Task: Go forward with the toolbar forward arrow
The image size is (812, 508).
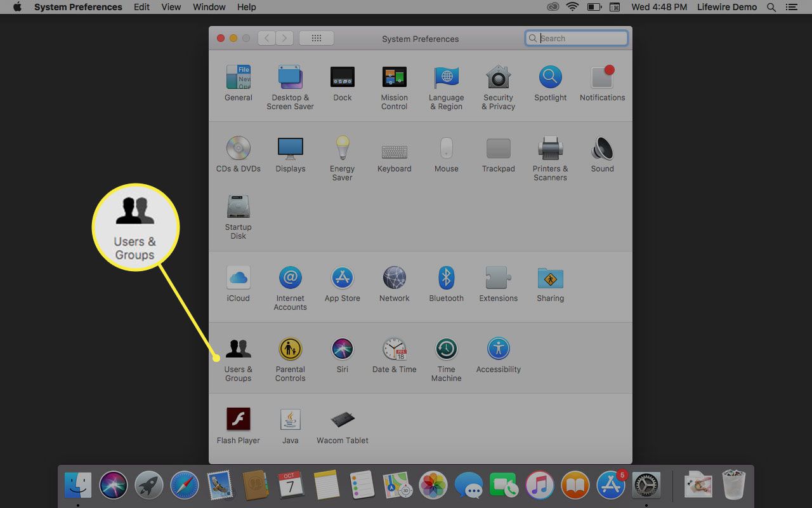Action: click(285, 38)
